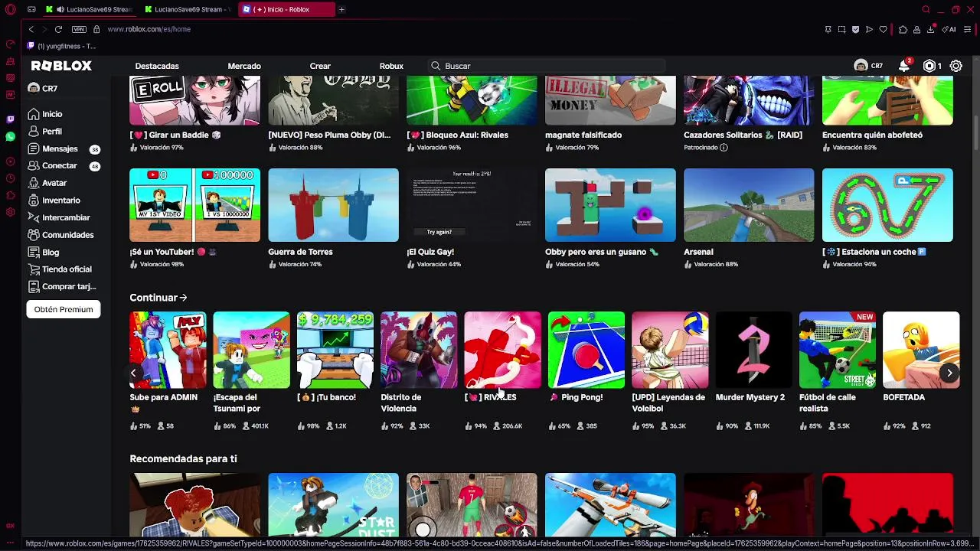This screenshot has height=551, width=980.
Task: Open the browser easy setup menu icon
Action: (x=968, y=29)
